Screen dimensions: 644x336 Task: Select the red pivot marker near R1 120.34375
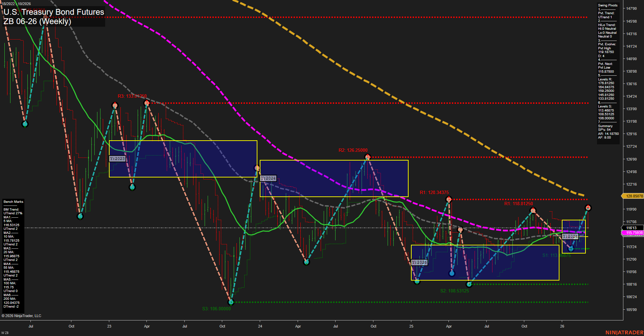(449, 199)
